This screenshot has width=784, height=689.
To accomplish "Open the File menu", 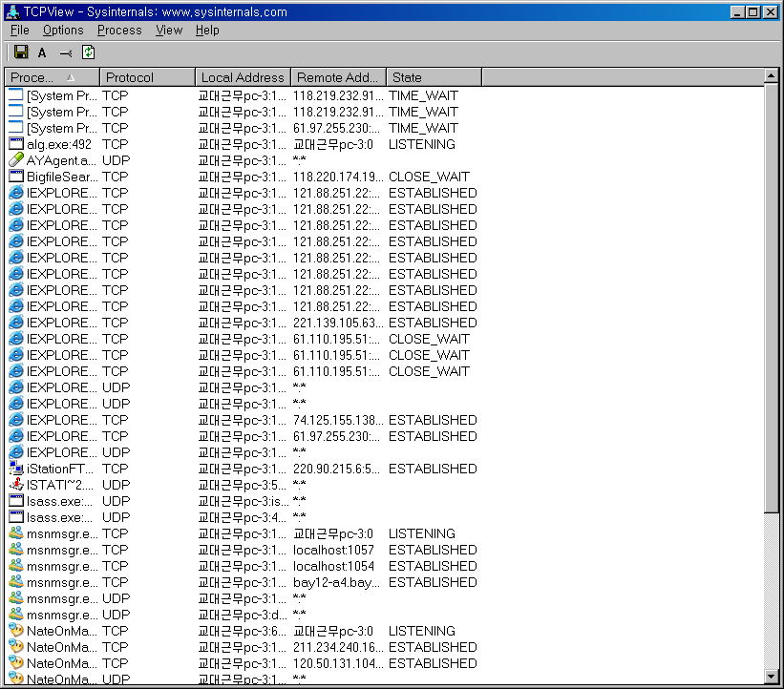I will 18,30.
